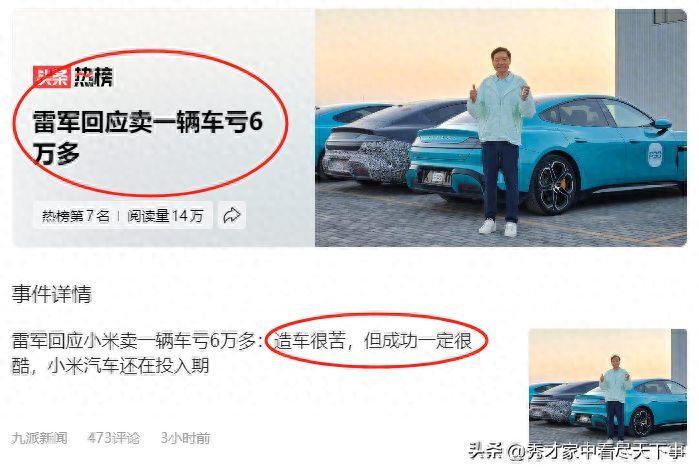
Task: Open the 473评论 comments
Action: [114, 438]
